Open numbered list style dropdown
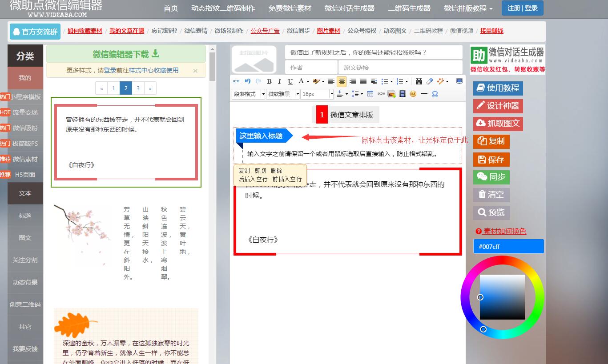The height and width of the screenshot is (364, 608). pyautogui.click(x=407, y=82)
